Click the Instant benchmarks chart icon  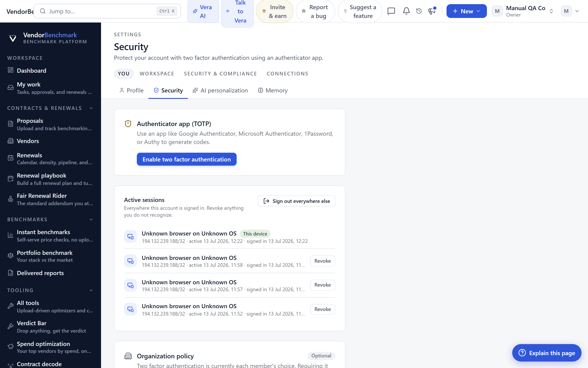[10, 235]
